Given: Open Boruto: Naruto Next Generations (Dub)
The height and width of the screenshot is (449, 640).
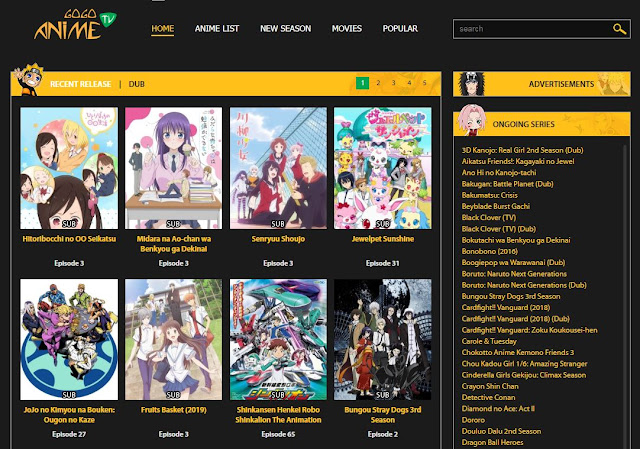Looking at the screenshot, I should (524, 285).
